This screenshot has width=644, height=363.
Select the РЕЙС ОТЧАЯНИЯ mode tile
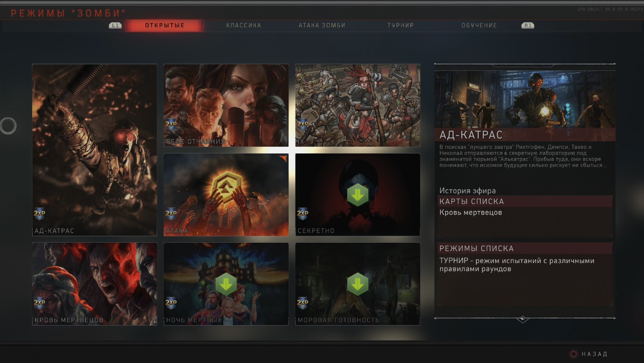226,106
